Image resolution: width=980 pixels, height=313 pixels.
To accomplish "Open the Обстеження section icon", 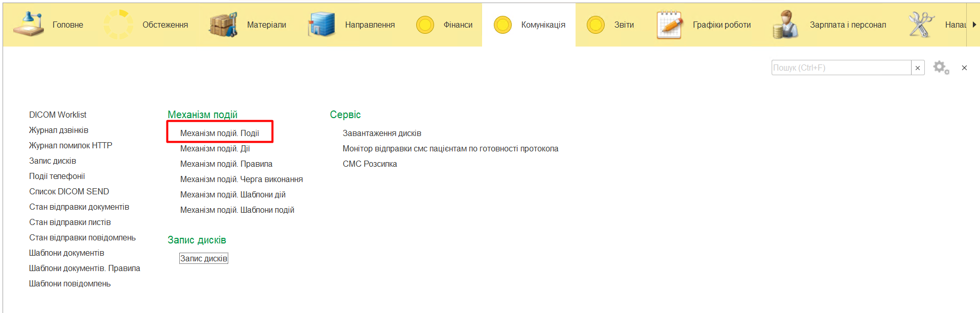I will (118, 25).
